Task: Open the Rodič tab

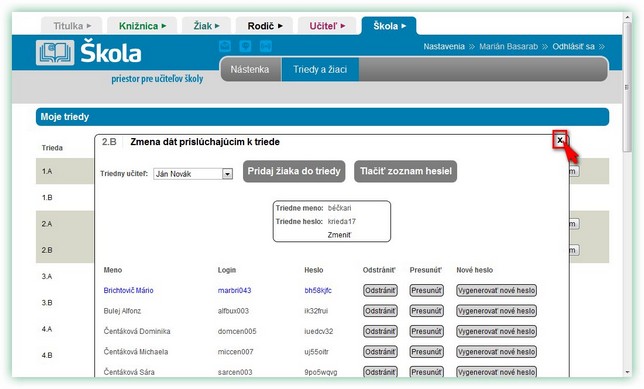Action: [x=264, y=26]
